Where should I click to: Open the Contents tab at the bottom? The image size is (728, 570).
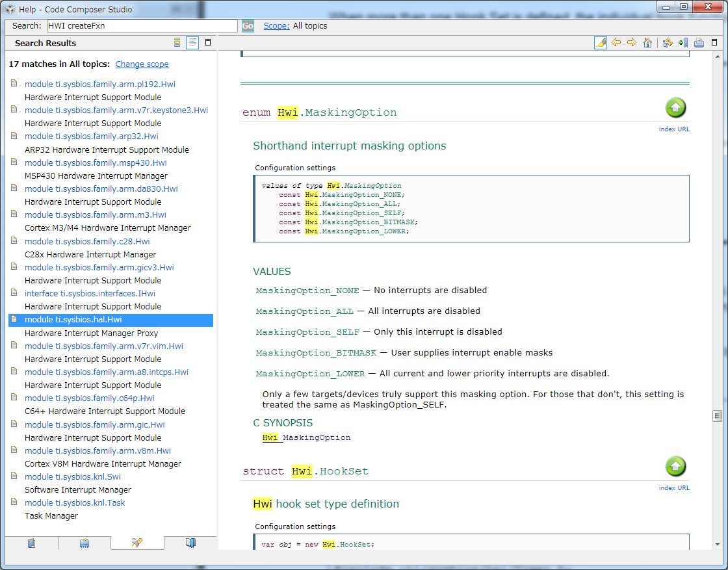pos(32,543)
